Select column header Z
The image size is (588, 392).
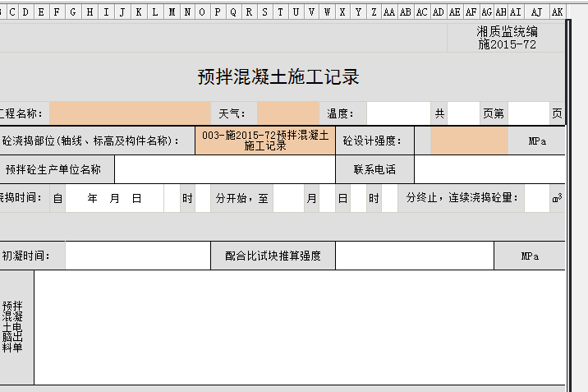(x=374, y=12)
